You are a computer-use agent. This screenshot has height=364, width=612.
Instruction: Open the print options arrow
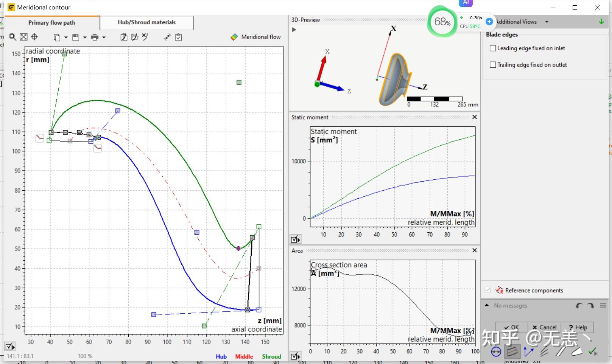click(x=104, y=37)
